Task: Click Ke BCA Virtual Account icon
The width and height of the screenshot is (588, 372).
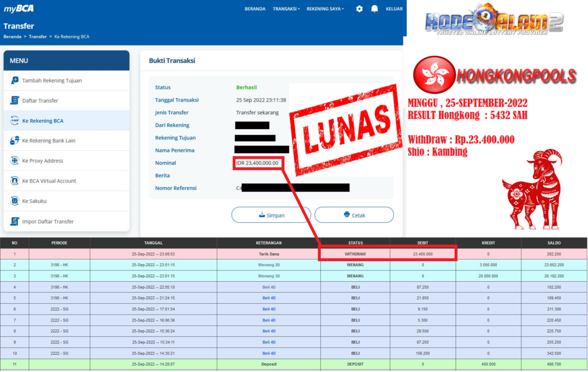Action: (14, 181)
